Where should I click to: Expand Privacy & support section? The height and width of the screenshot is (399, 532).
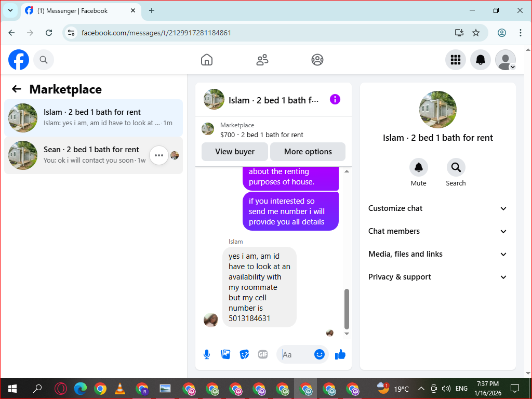click(x=437, y=277)
